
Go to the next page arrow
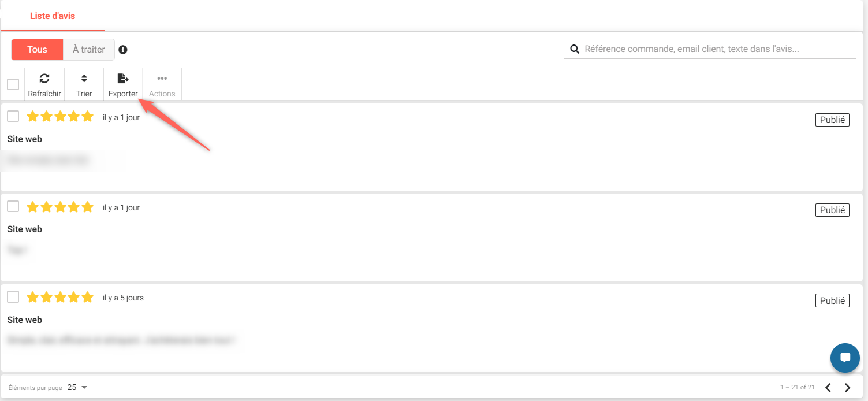tap(848, 387)
